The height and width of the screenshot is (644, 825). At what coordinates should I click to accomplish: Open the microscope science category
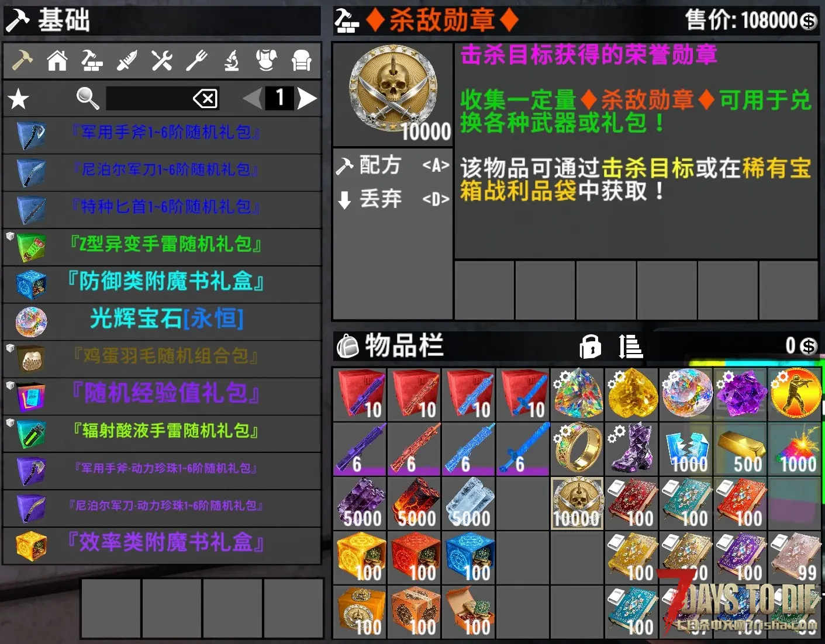point(232,61)
